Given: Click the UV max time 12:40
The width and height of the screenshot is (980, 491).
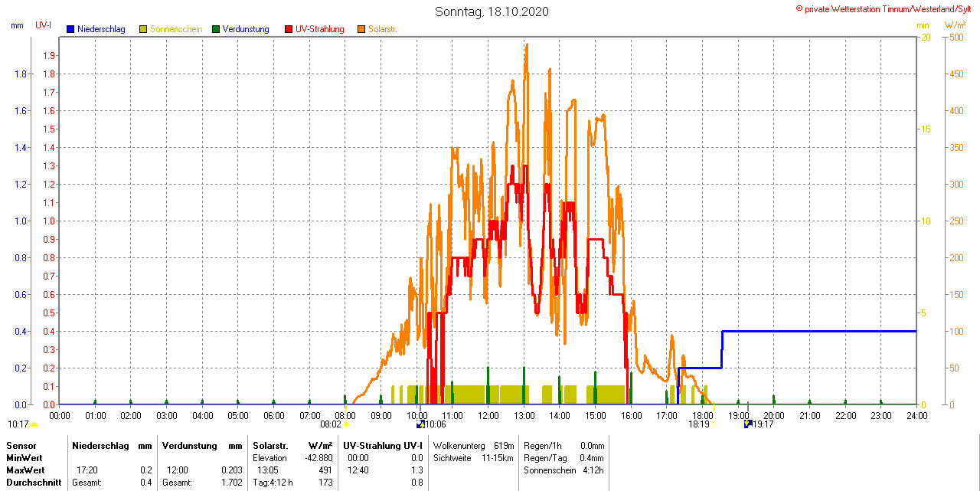Looking at the screenshot, I should click(x=358, y=470).
